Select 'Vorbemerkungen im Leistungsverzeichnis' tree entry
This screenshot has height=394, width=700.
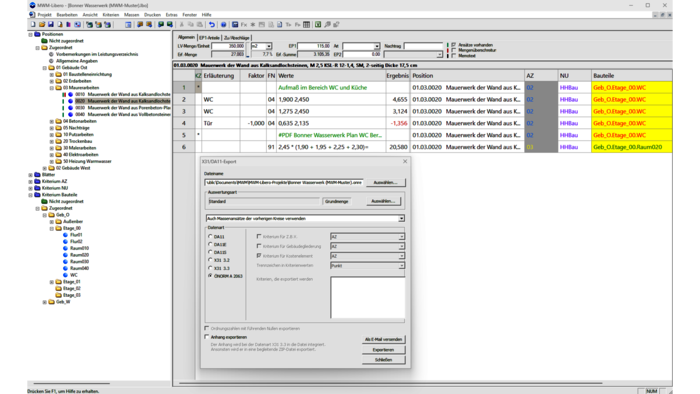tap(97, 54)
